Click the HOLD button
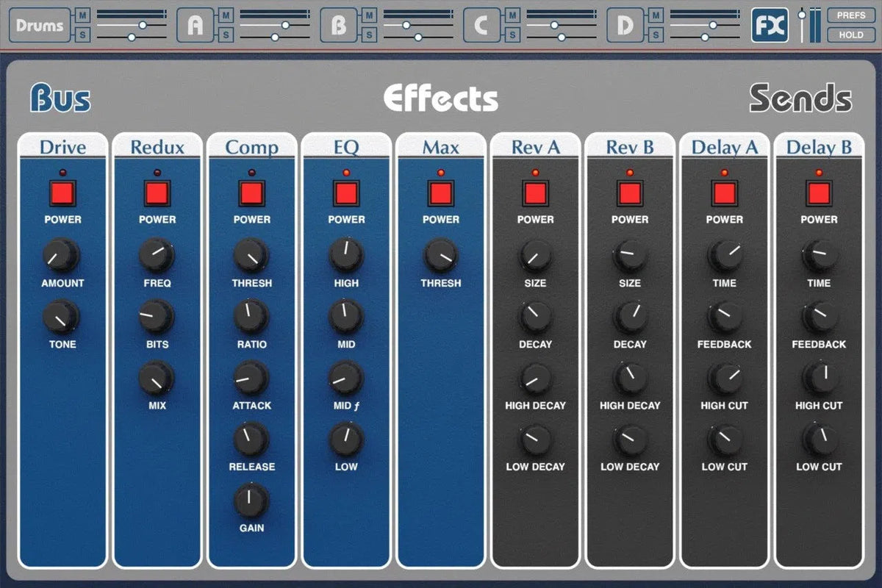 pos(850,35)
